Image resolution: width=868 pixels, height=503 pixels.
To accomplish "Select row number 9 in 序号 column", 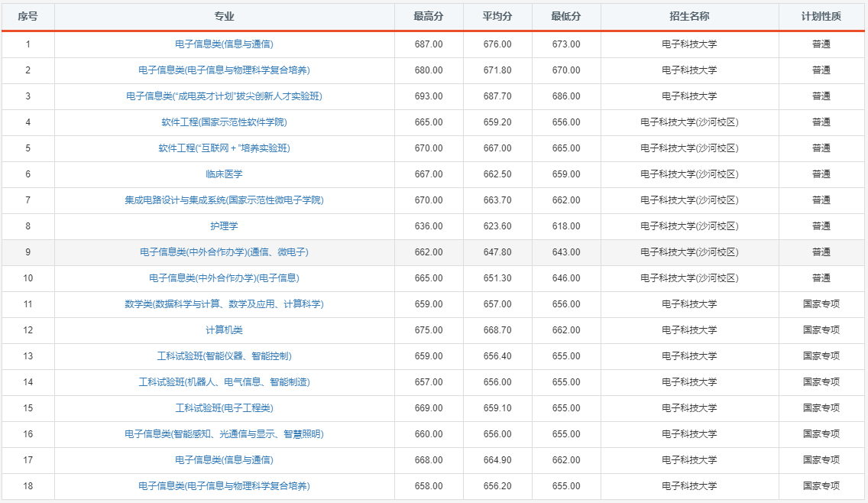I will [x=28, y=252].
